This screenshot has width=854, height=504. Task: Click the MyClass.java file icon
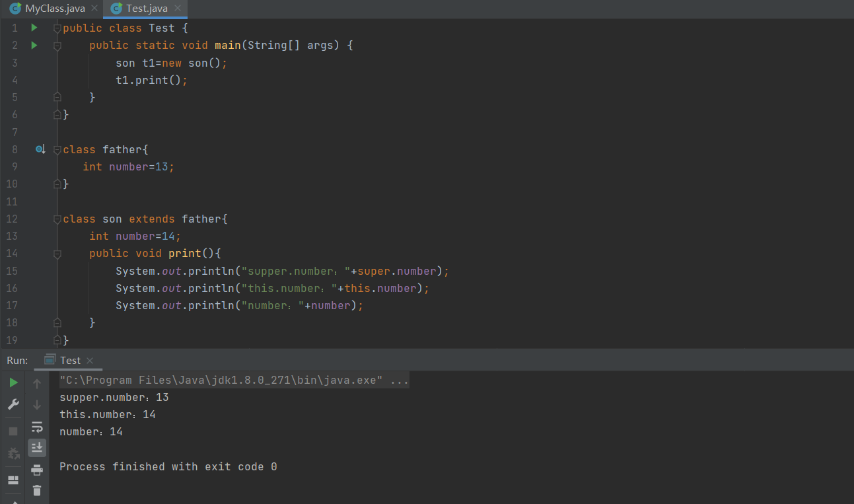15,9
